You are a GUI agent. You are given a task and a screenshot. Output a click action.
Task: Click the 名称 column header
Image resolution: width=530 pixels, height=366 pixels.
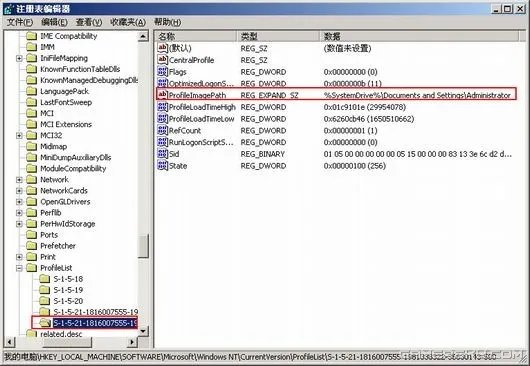point(196,36)
